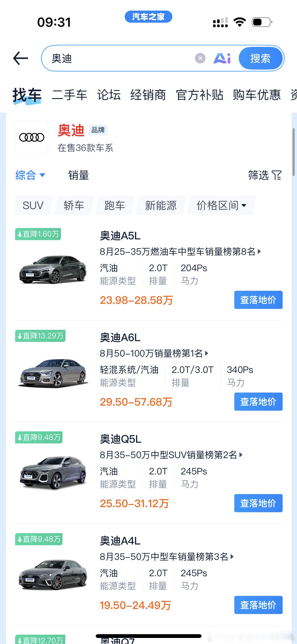Viewport: 297px width, 644px height.
Task: Clear search text with the X icon
Action: [x=200, y=58]
